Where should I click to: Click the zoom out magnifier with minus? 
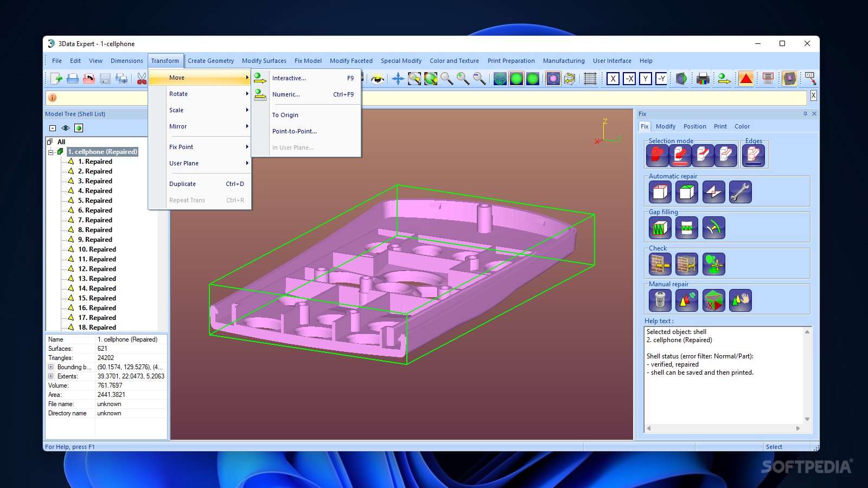[x=479, y=79]
